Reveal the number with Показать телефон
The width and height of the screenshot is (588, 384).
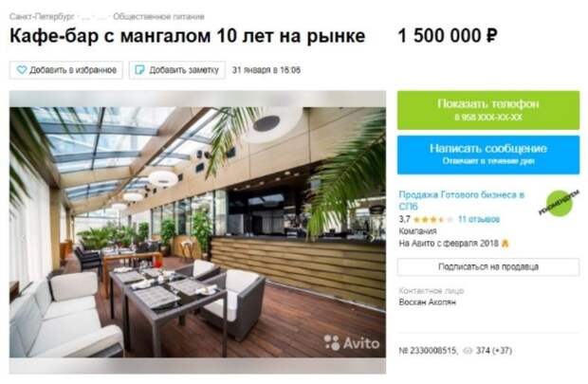pos(488,110)
